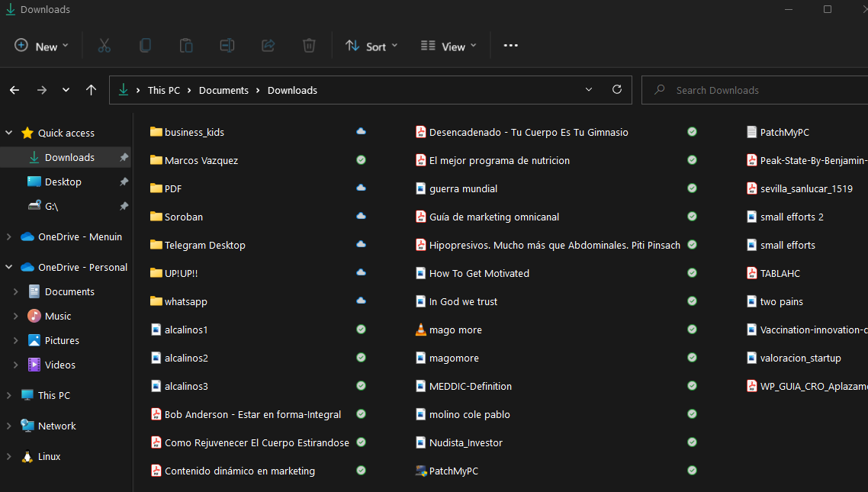Click the pin icon next to Desktop
This screenshot has height=492, width=868.
coord(124,182)
